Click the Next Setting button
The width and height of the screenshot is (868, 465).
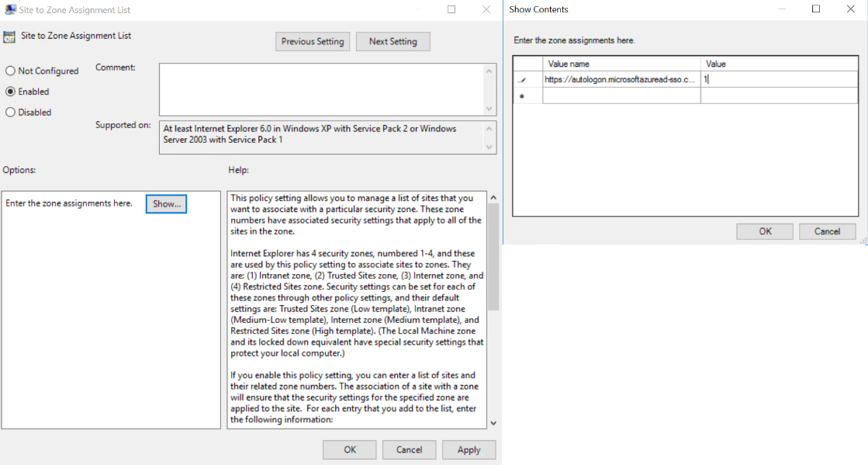393,41
